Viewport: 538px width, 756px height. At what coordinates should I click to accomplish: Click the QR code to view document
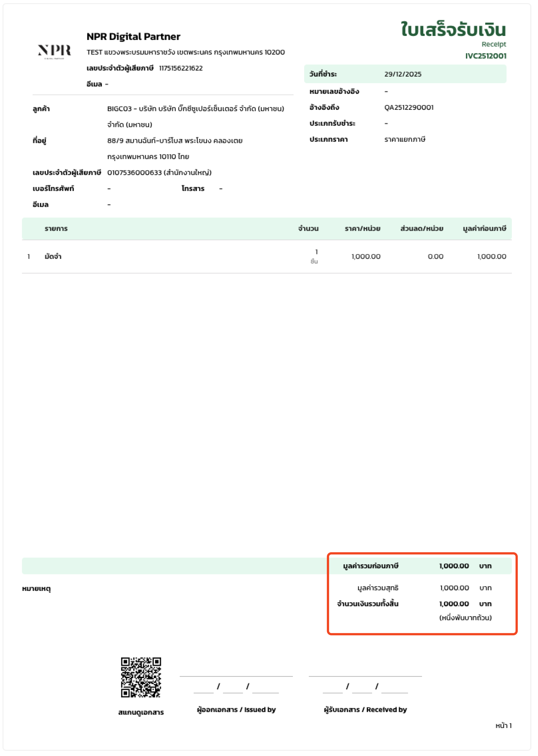click(141, 677)
